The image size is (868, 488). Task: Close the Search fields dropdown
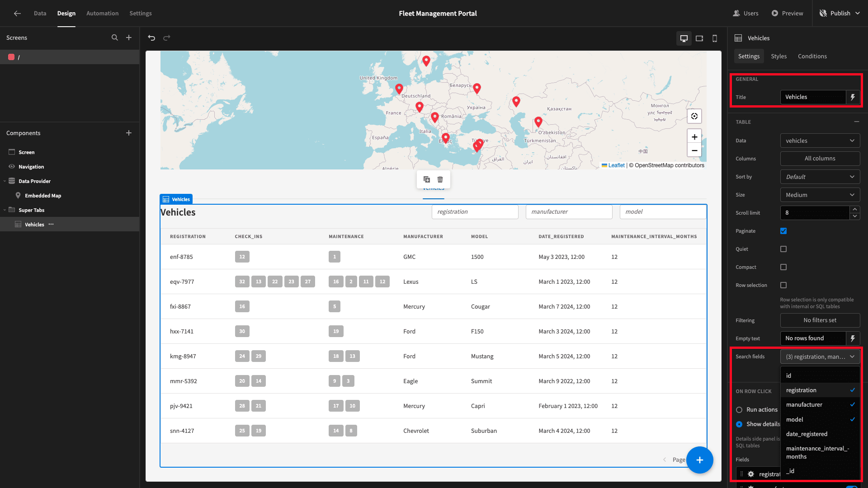[820, 357]
